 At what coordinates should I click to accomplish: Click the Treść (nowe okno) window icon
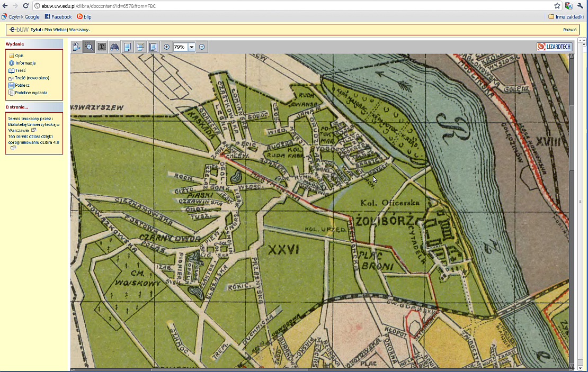(x=11, y=78)
